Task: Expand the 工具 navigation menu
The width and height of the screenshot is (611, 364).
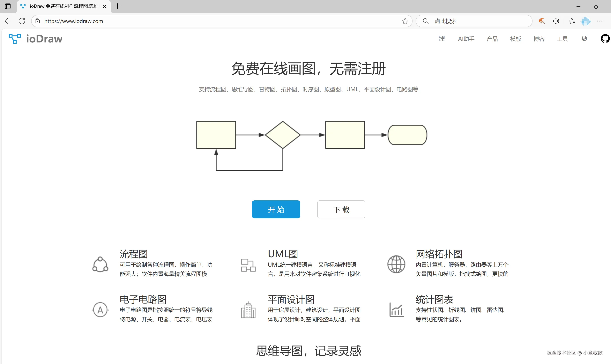Action: (x=562, y=39)
